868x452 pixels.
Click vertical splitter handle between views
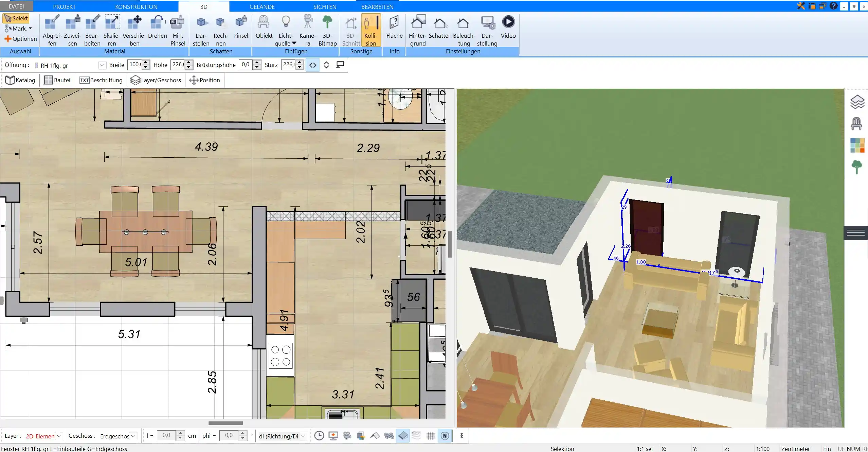(x=450, y=244)
